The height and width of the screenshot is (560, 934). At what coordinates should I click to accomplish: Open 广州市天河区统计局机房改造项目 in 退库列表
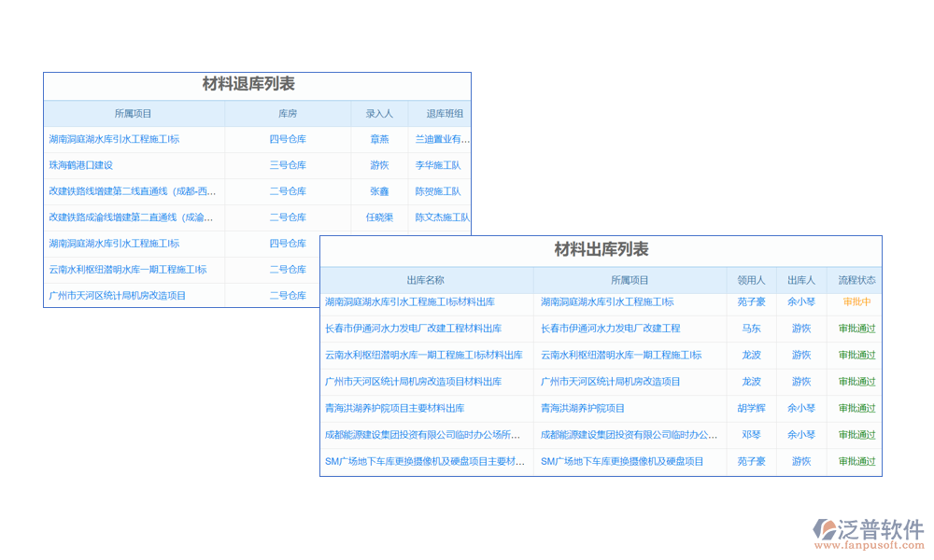pyautogui.click(x=118, y=296)
